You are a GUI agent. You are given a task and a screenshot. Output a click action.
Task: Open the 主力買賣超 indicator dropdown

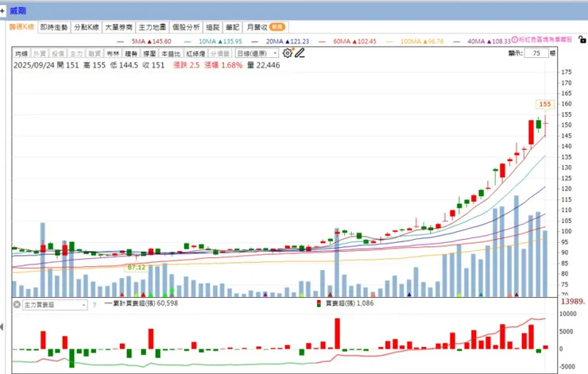point(55,305)
